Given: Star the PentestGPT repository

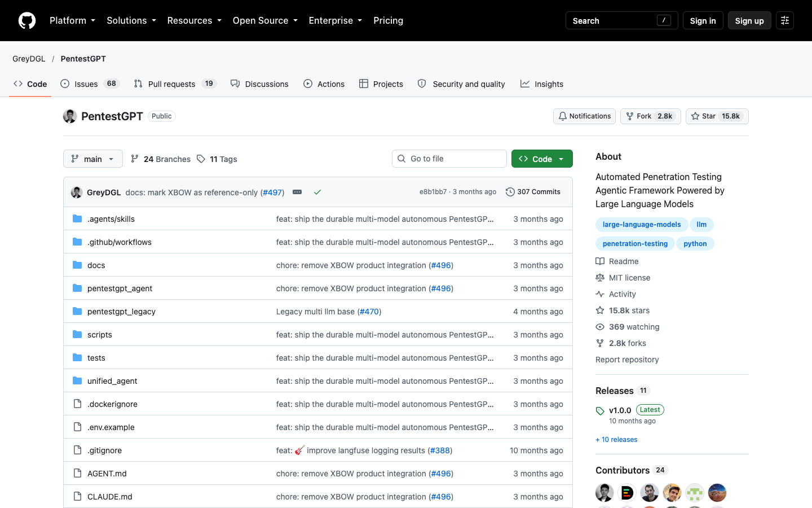Looking at the screenshot, I should pos(717,116).
